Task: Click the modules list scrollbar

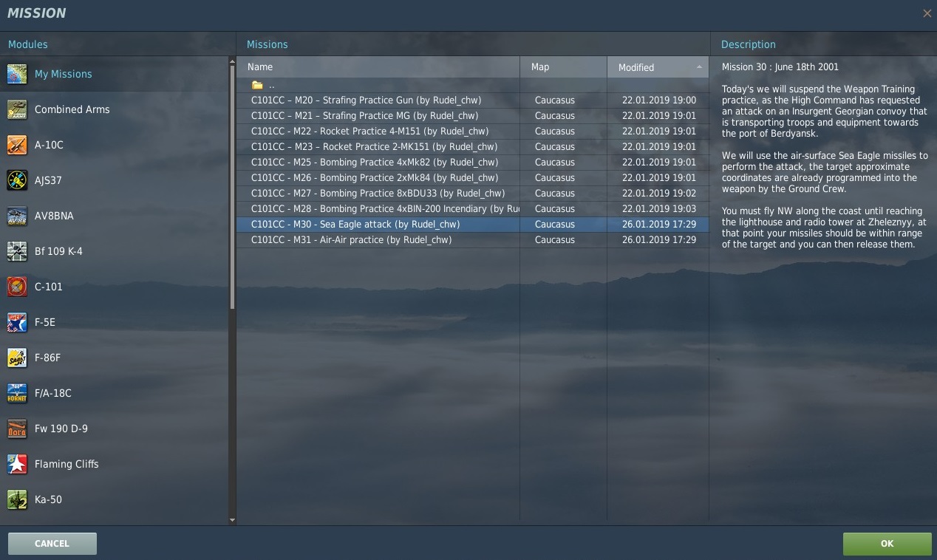Action: point(232,185)
